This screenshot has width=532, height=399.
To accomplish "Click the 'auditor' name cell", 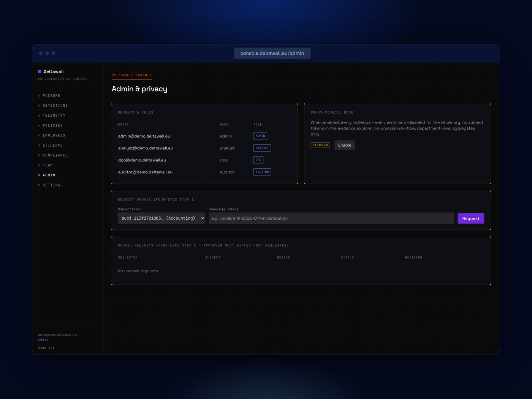I will click(x=227, y=172).
